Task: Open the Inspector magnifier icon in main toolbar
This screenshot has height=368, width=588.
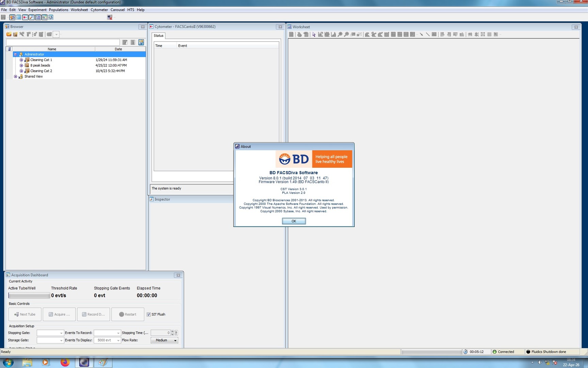Action: coord(31,17)
